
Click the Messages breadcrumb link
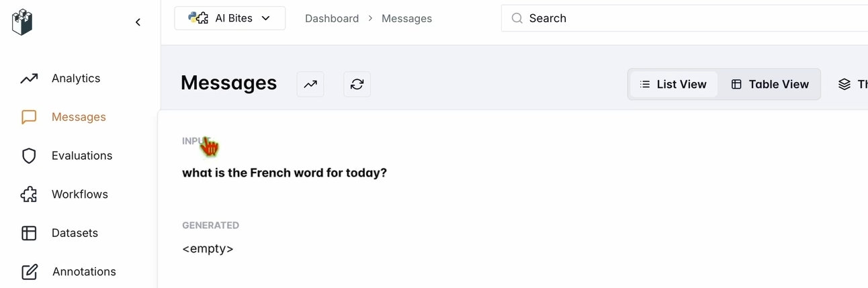(x=406, y=19)
